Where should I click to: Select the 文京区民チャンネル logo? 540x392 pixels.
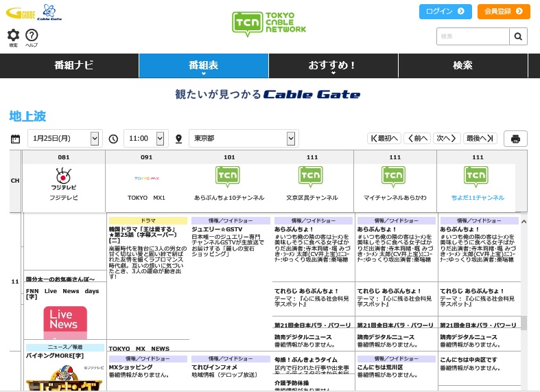311,176
